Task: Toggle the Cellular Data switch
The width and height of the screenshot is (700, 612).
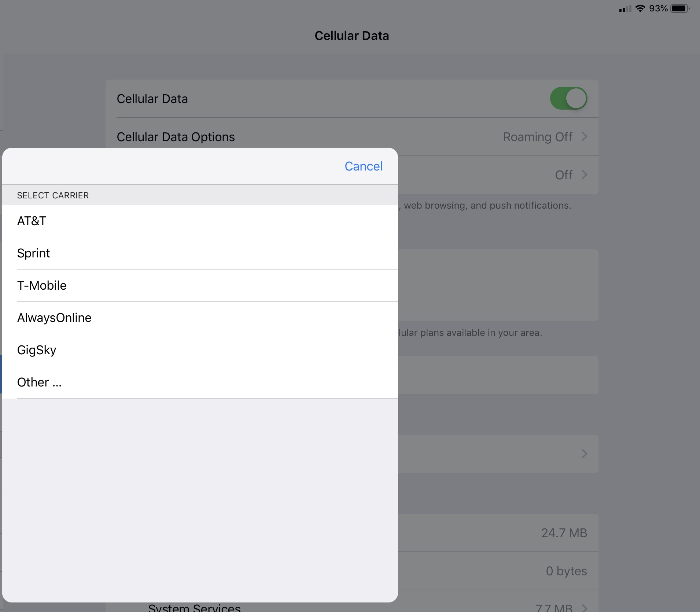Action: pyautogui.click(x=568, y=98)
